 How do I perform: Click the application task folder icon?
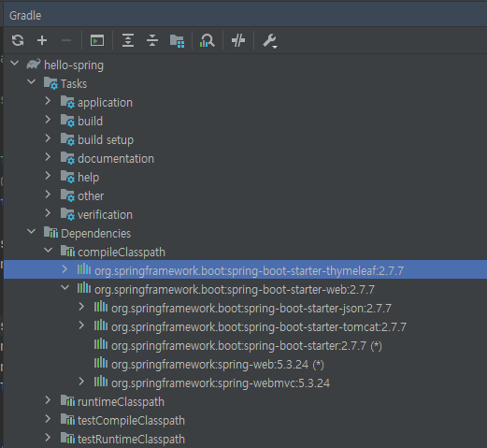coord(67,102)
